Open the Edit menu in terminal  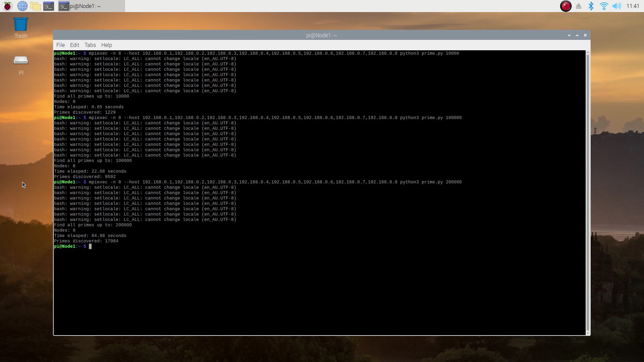click(74, 45)
